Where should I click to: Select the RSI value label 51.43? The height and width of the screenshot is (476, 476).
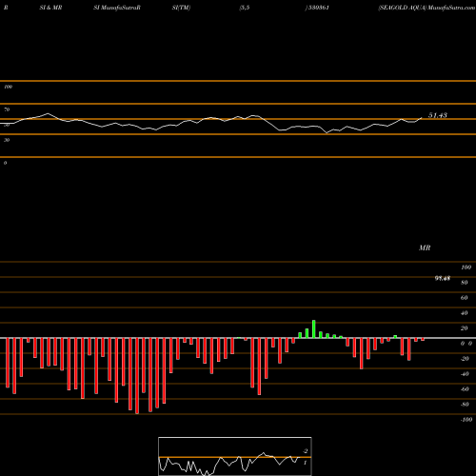point(438,115)
